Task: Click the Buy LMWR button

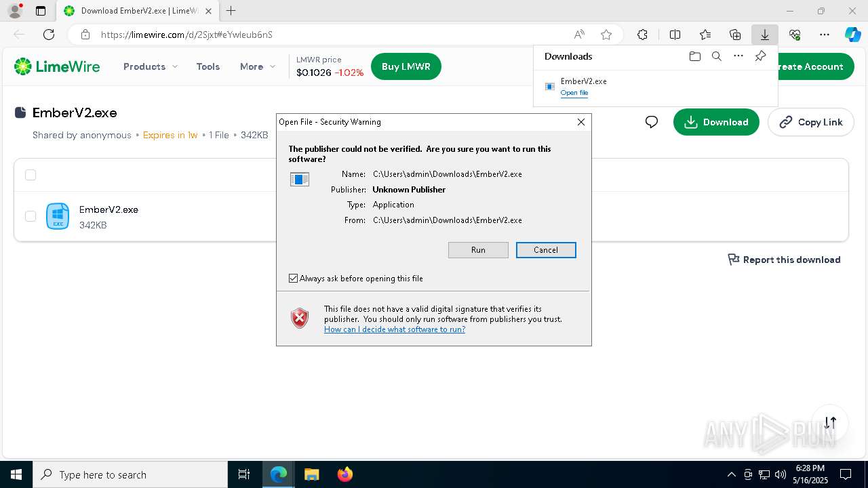Action: point(406,66)
